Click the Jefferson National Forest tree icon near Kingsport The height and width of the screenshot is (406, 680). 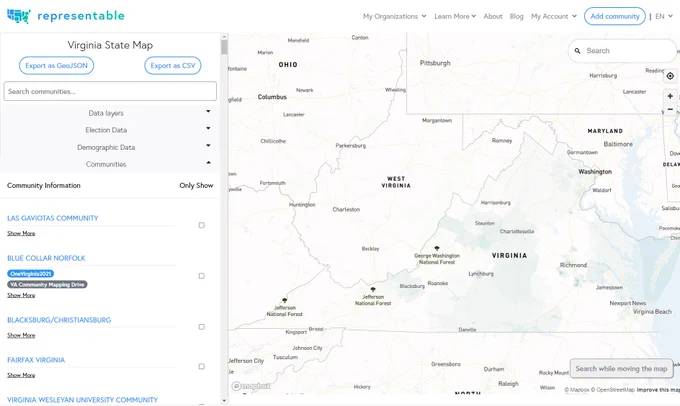click(284, 300)
